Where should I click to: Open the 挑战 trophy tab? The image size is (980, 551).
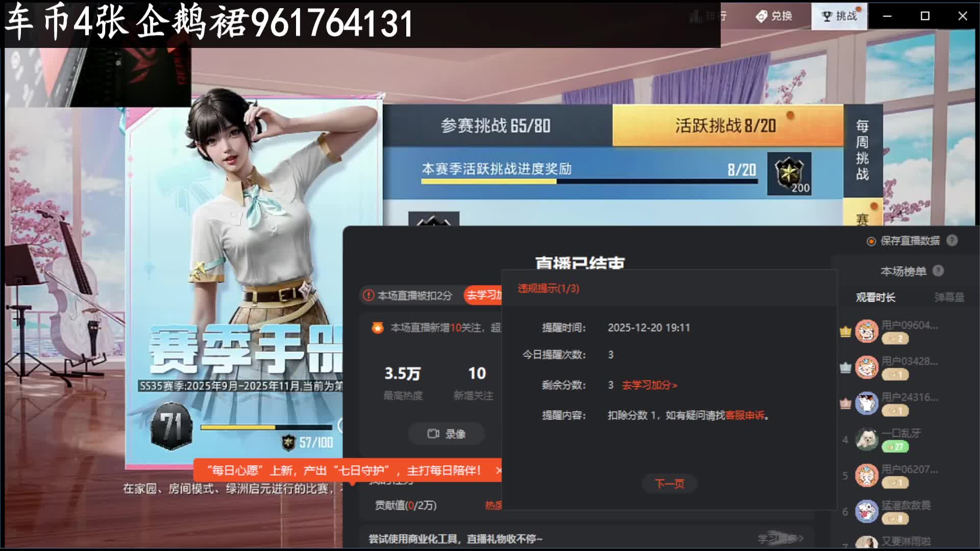839,16
